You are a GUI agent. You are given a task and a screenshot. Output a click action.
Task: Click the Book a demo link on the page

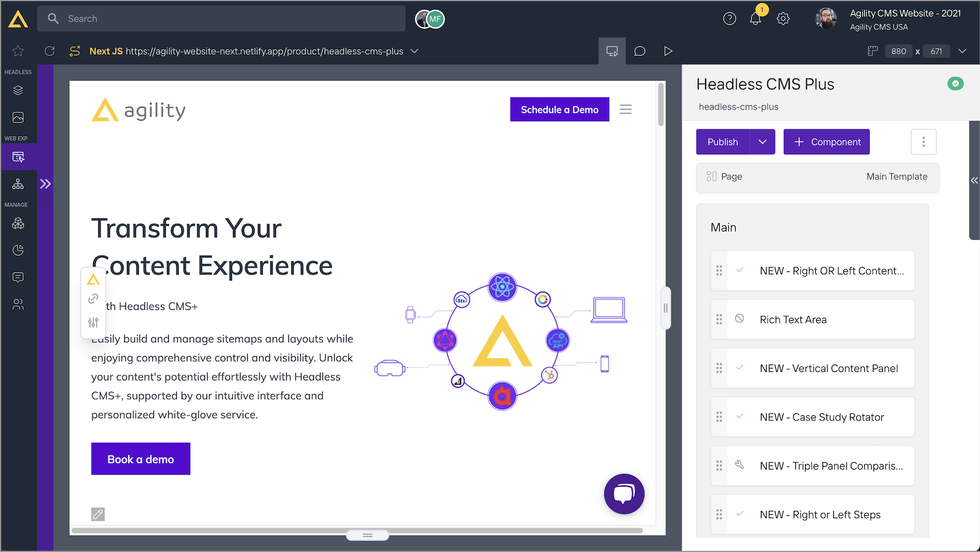point(141,458)
